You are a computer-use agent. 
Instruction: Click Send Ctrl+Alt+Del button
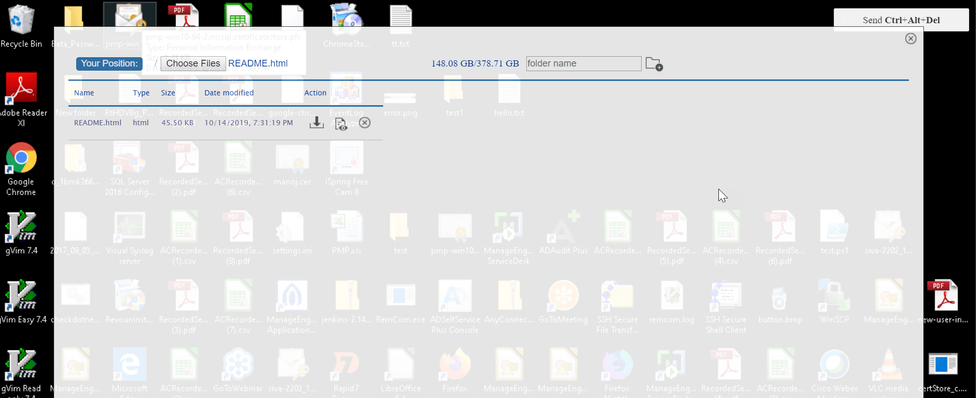[901, 20]
